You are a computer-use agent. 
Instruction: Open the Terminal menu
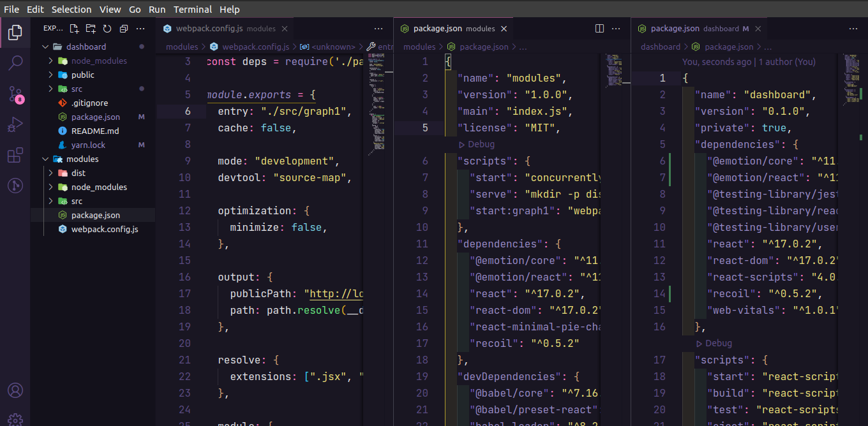tap(193, 9)
